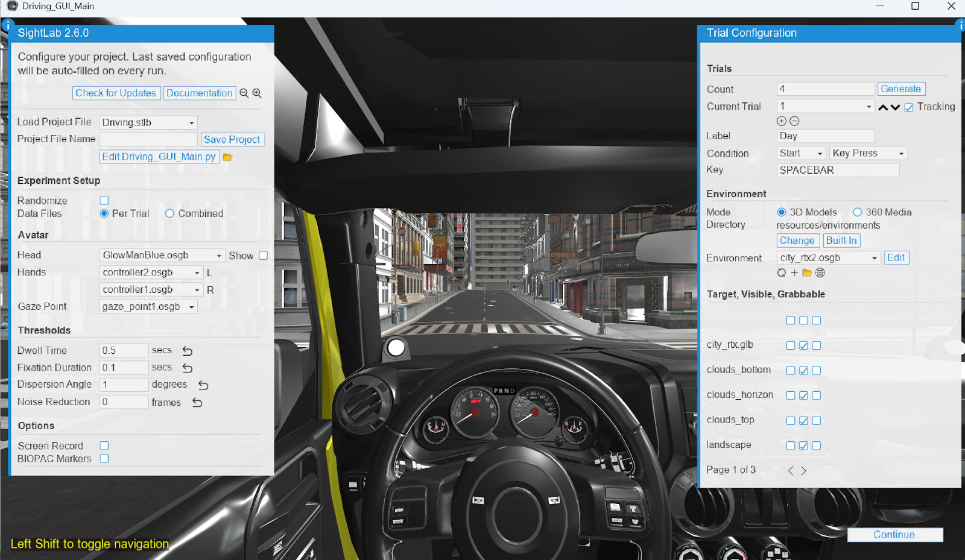The height and width of the screenshot is (560, 965).
Task: Open project folder icon beside Edit Driving_GUI_Main.py
Action: coord(227,157)
